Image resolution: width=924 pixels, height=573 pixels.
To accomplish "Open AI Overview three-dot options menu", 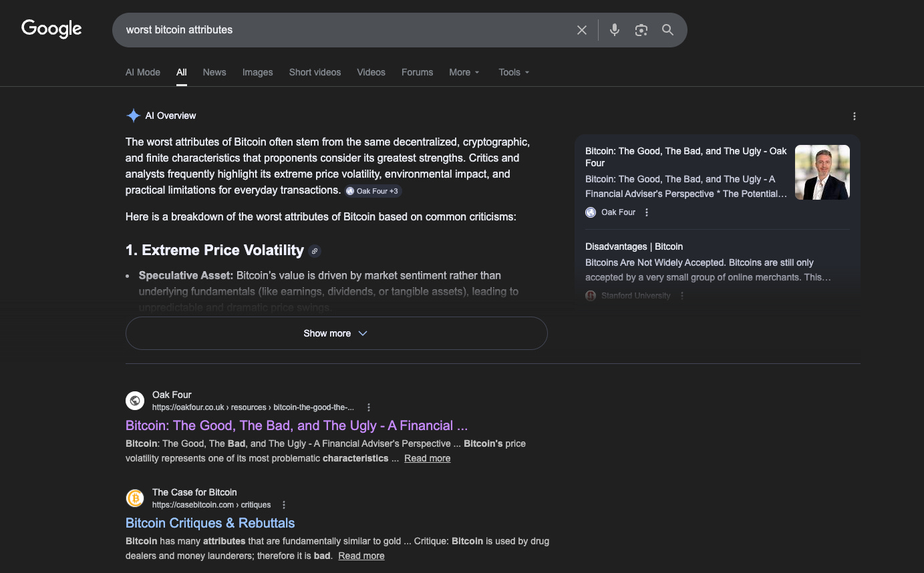I will [x=854, y=116].
